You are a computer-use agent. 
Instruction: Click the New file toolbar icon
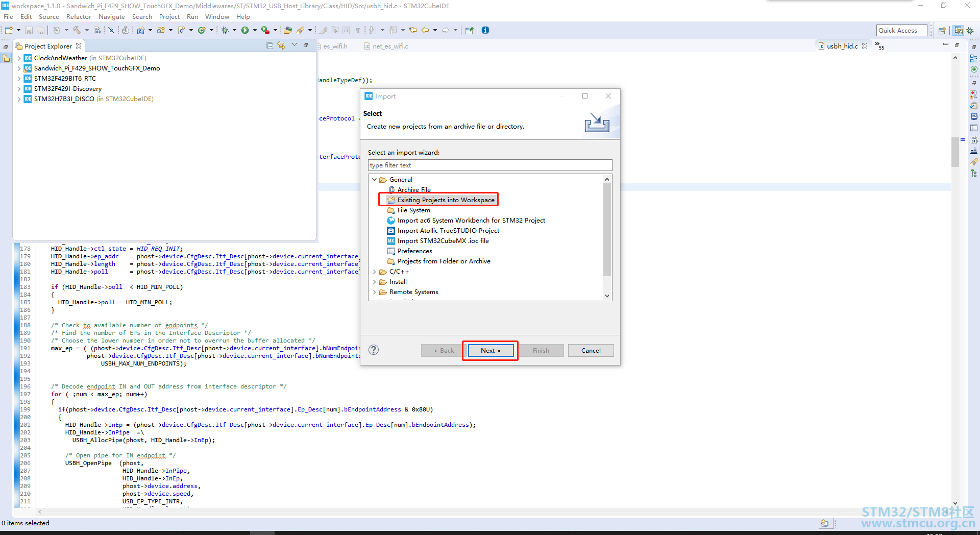click(9, 30)
